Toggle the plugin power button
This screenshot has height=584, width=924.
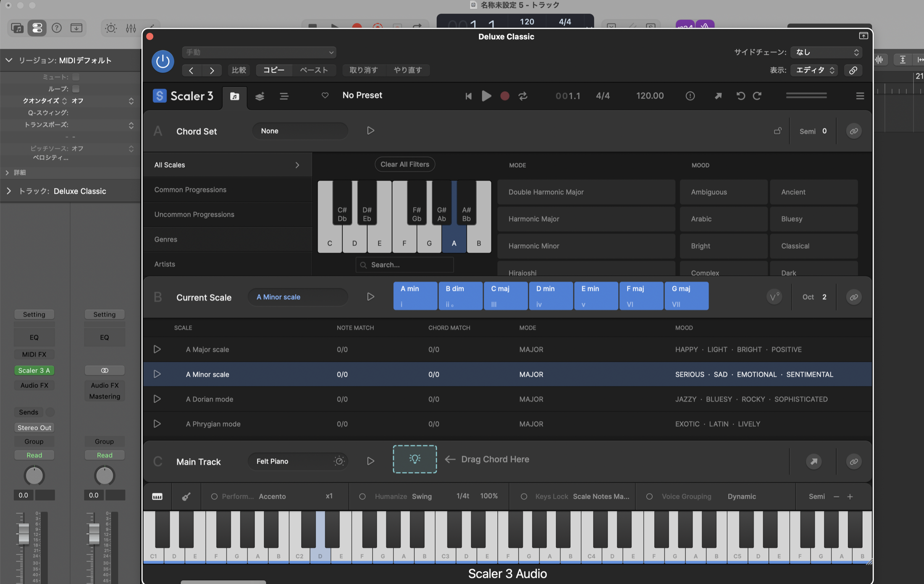click(x=163, y=61)
